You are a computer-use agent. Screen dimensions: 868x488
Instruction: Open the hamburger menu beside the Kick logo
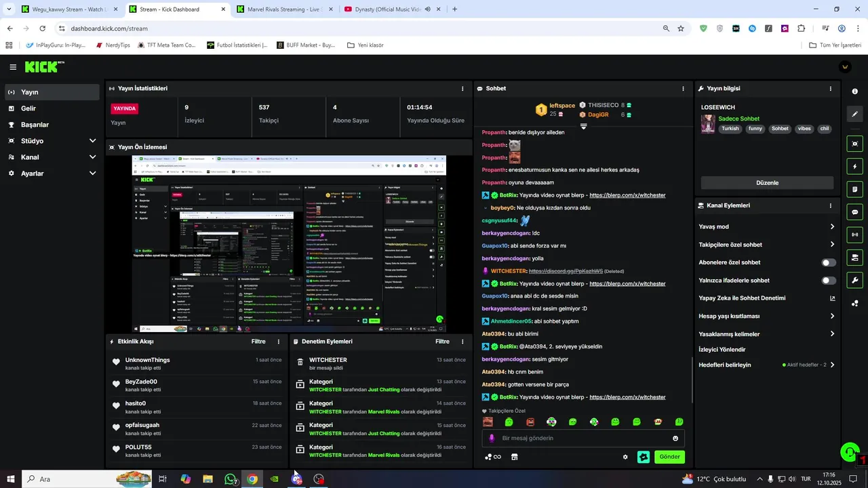13,67
